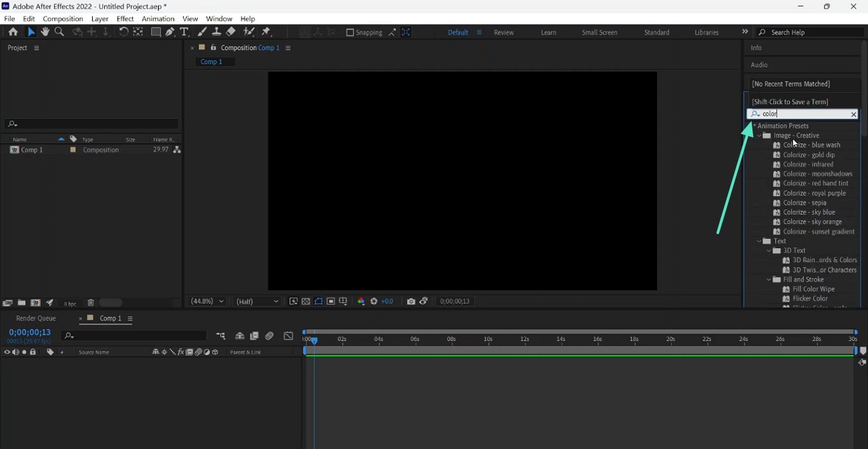Click the timeline playhead current time indicator
Screen dimensions: 868x449
tap(314, 340)
